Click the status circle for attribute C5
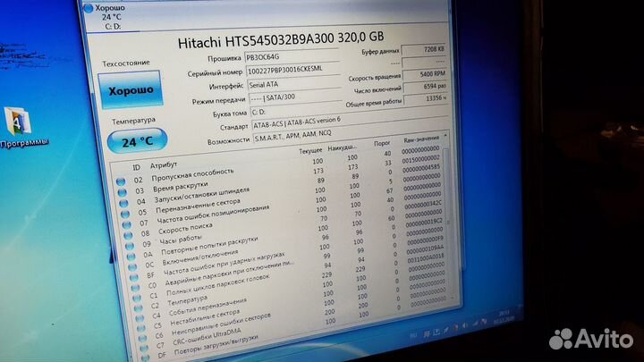644x362 pixels. [141, 328]
